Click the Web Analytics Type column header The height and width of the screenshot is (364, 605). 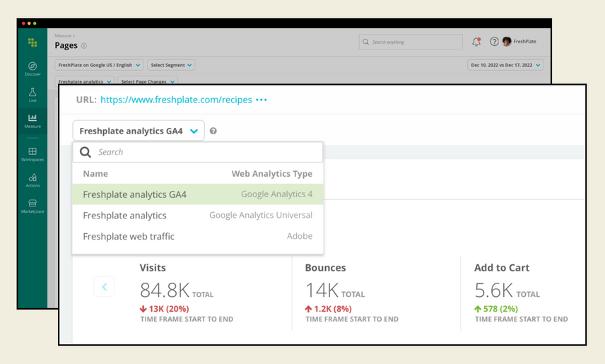(272, 174)
